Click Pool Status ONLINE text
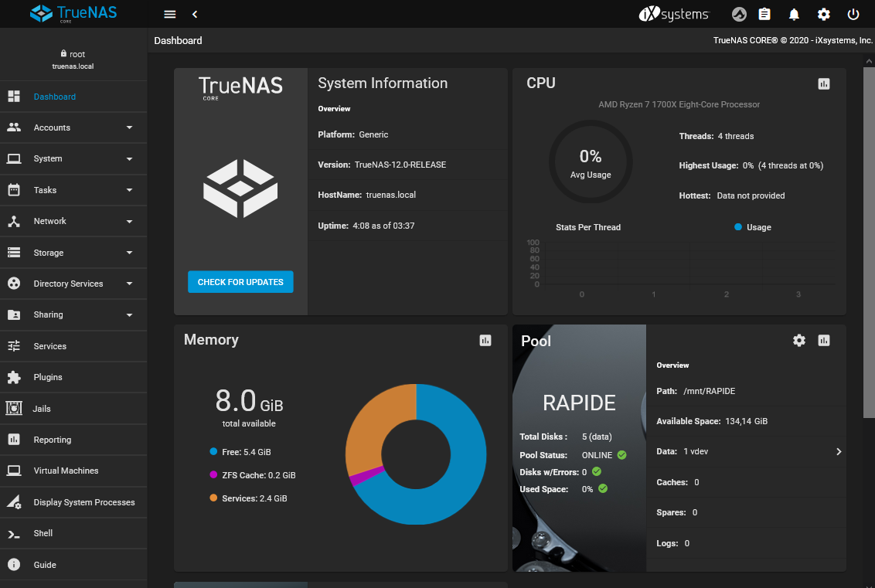 (x=566, y=455)
